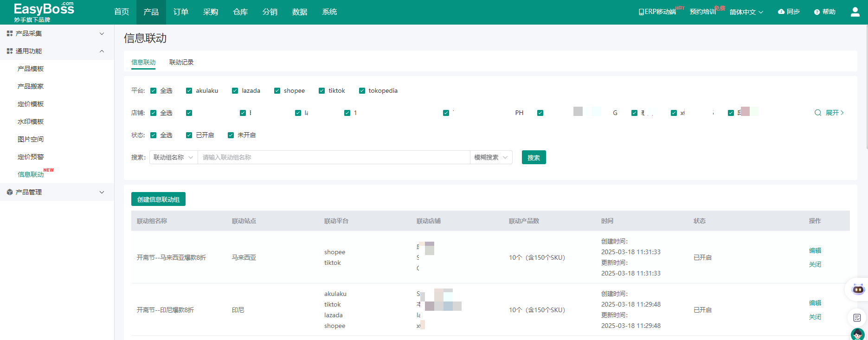
Task: Focus the 请输入联动组名称 input field
Action: coord(334,157)
